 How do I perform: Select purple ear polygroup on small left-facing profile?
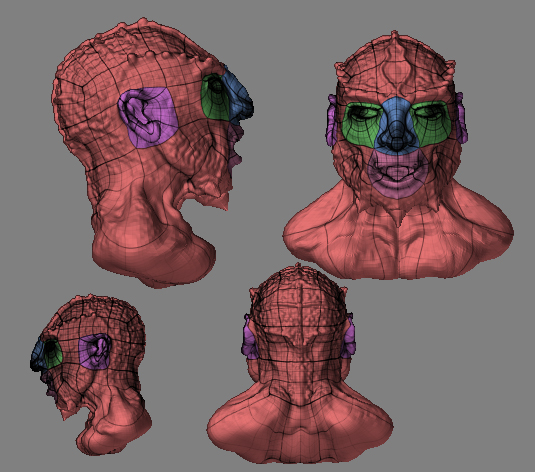(95, 351)
